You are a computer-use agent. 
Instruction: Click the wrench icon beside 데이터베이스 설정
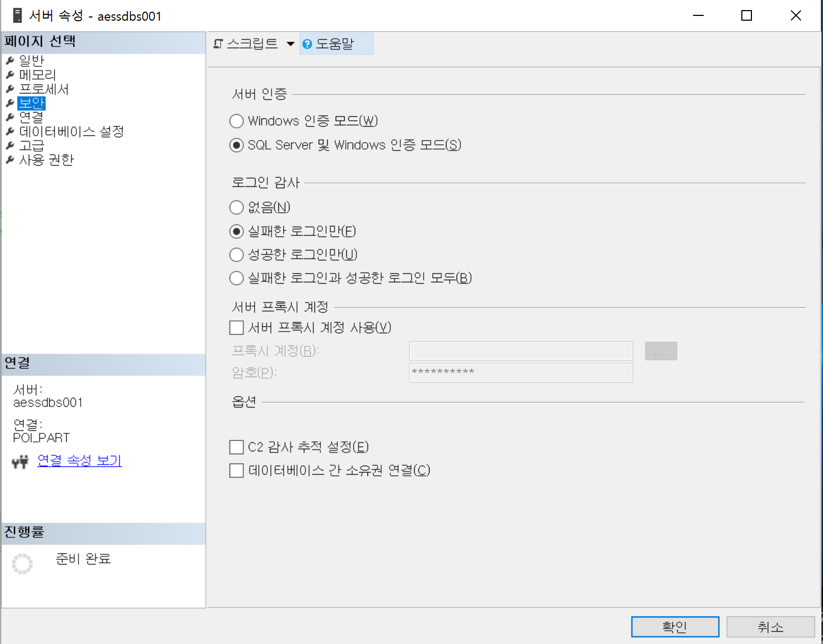(x=10, y=132)
